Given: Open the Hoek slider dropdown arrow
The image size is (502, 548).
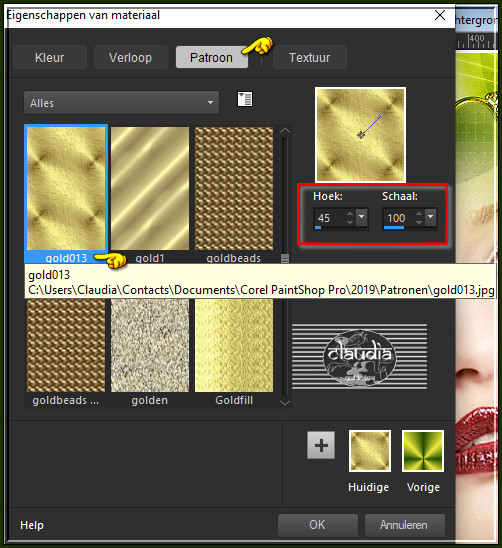Looking at the screenshot, I should pos(361,217).
